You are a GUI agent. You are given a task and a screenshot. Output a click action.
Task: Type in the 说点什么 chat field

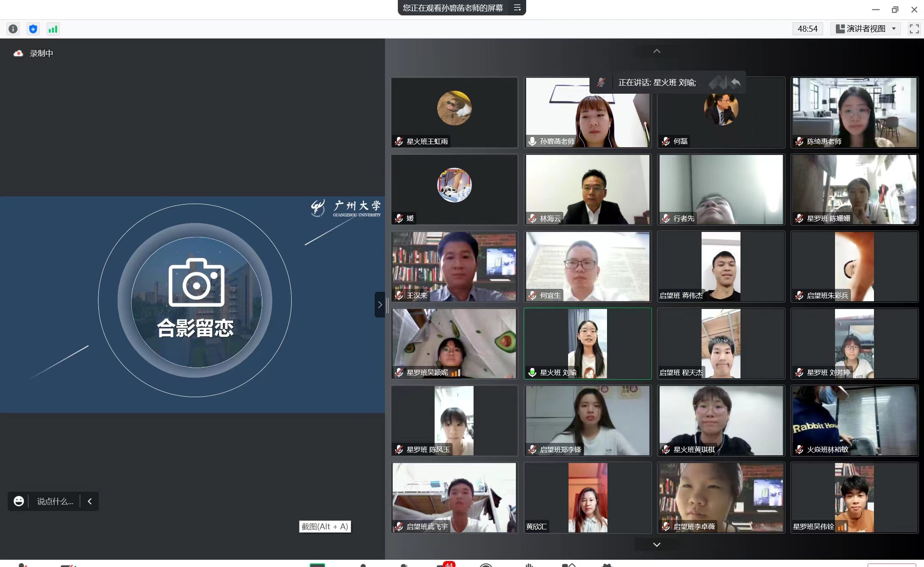click(x=55, y=501)
